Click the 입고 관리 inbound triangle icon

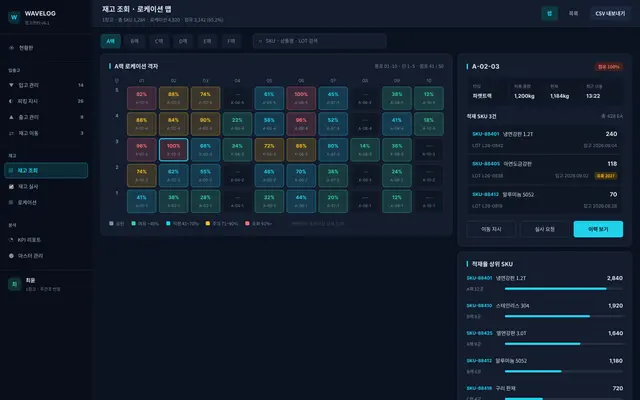tap(11, 85)
